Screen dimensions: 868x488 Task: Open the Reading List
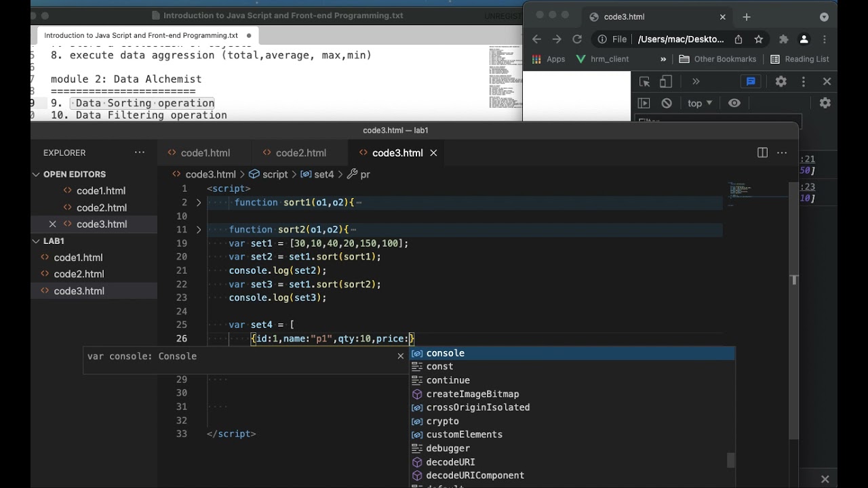(800, 59)
